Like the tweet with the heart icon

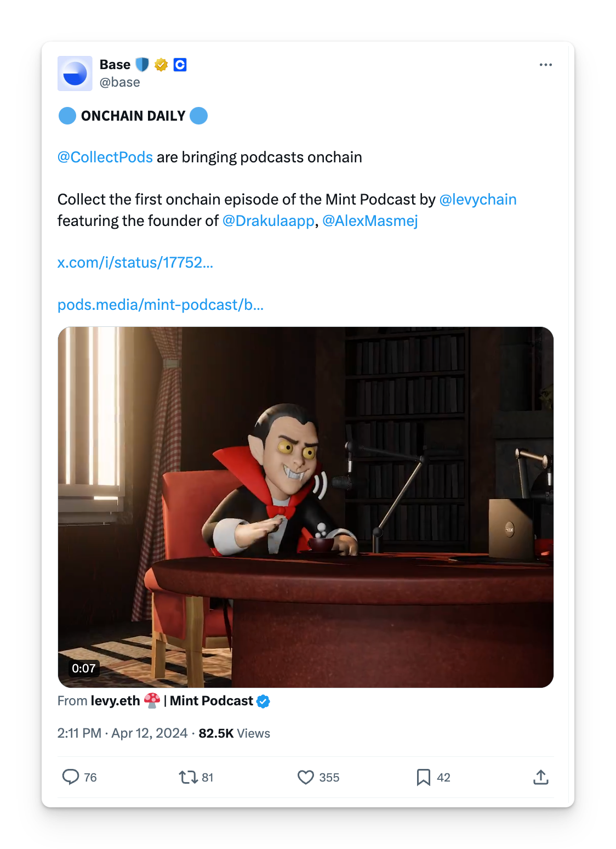click(x=306, y=777)
